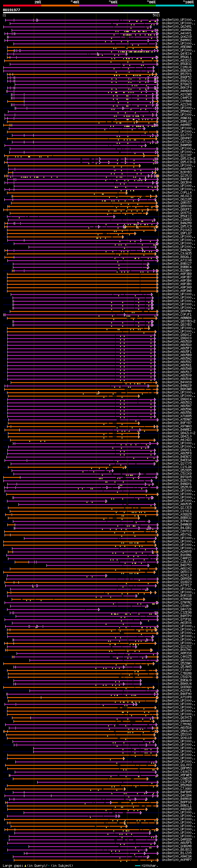Click the purple ~60% identity legend segment
This screenshot has height=868, width=197.
99,6
